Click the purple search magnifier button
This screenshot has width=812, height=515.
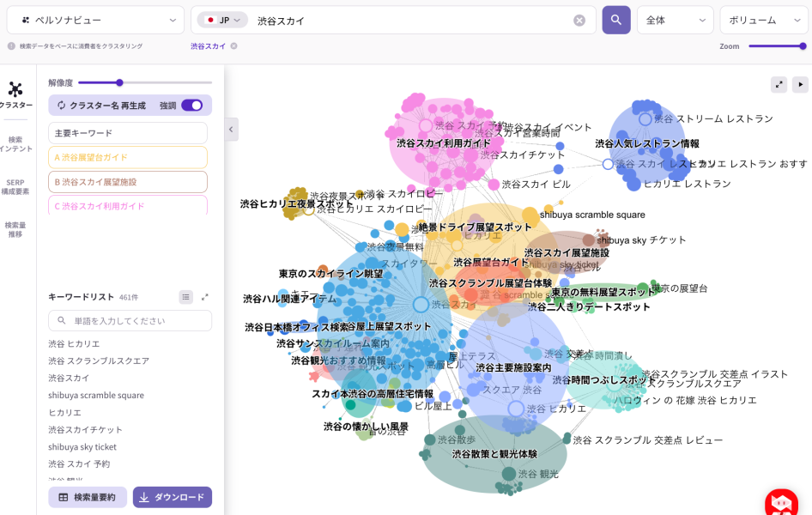click(615, 20)
